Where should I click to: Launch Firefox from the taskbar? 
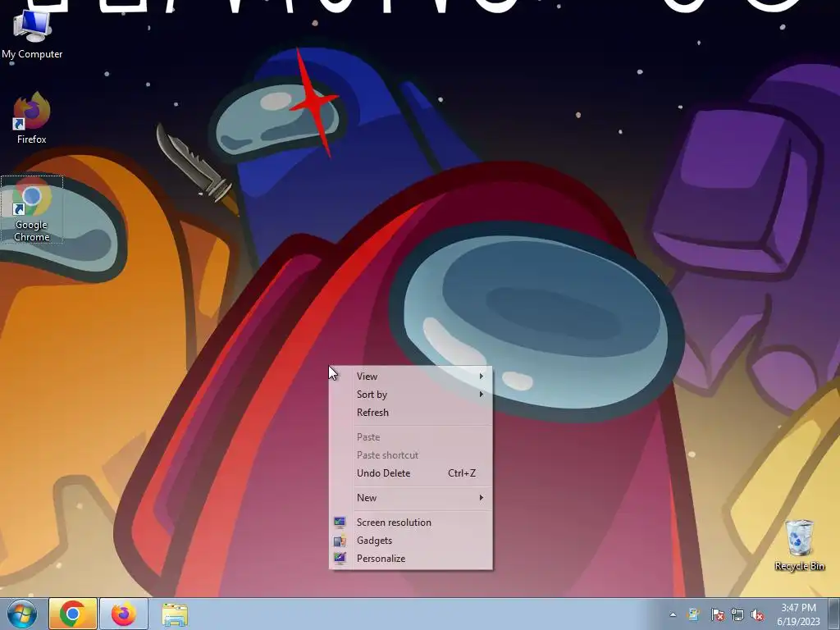point(124,614)
